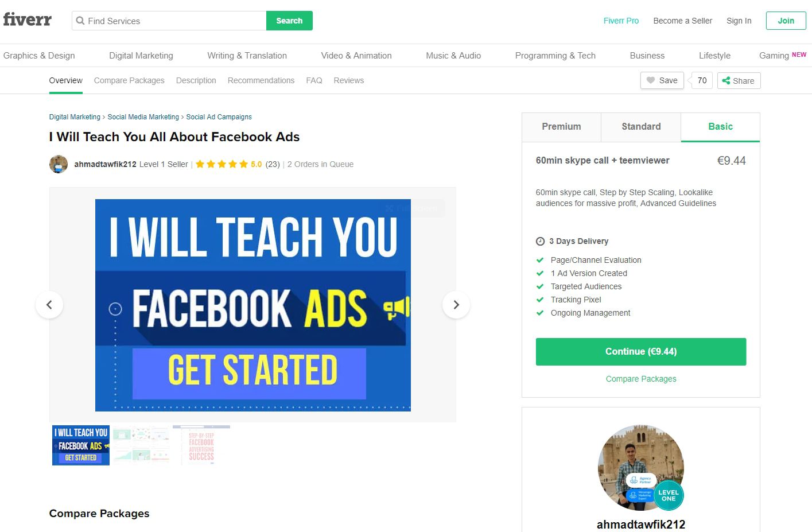Show previous gallery image with left arrow

coord(49,305)
